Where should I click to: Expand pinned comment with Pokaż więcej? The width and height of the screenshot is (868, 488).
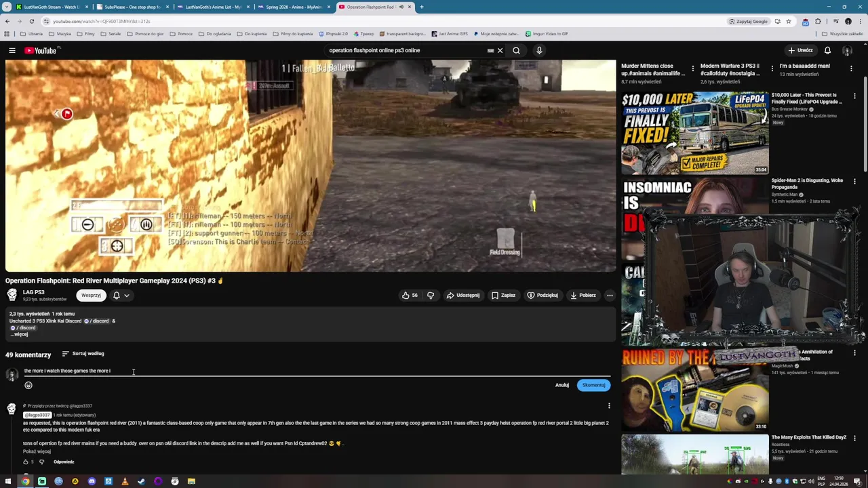(37, 451)
